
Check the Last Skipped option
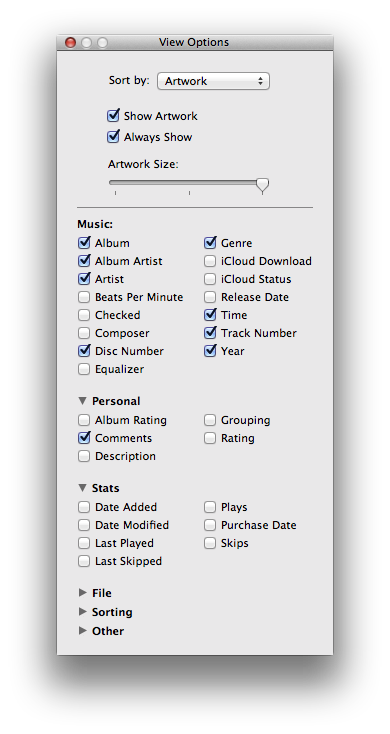click(84, 561)
